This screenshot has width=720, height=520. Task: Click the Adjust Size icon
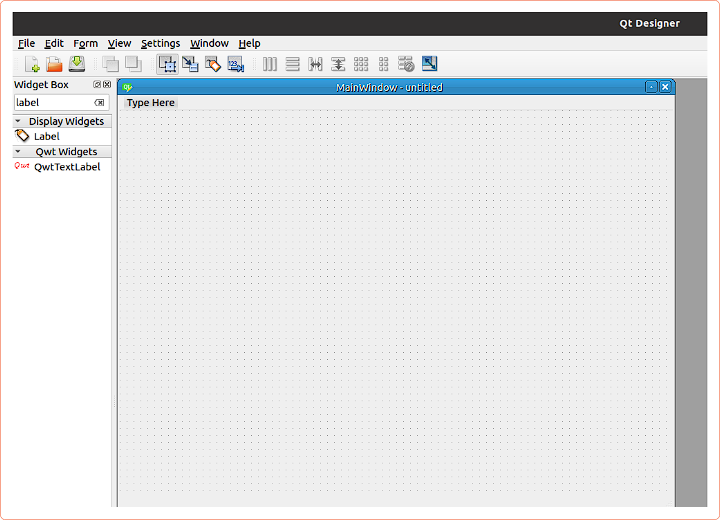coord(429,64)
